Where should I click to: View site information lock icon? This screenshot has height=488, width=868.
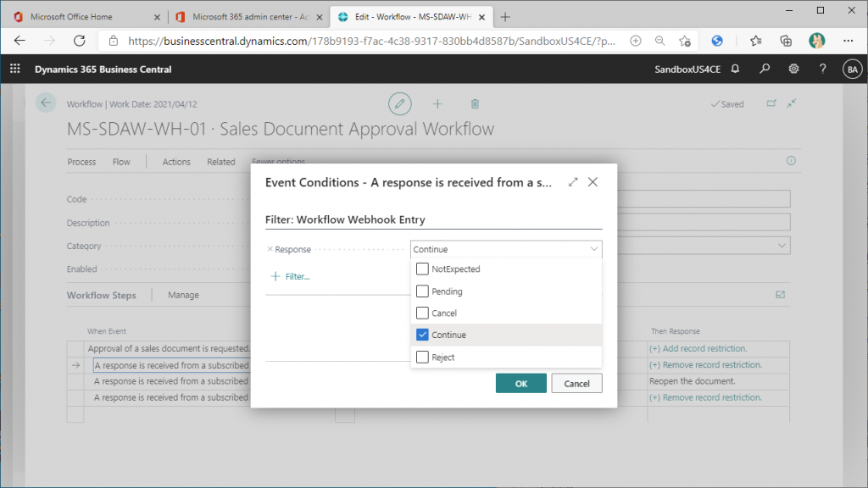click(114, 41)
